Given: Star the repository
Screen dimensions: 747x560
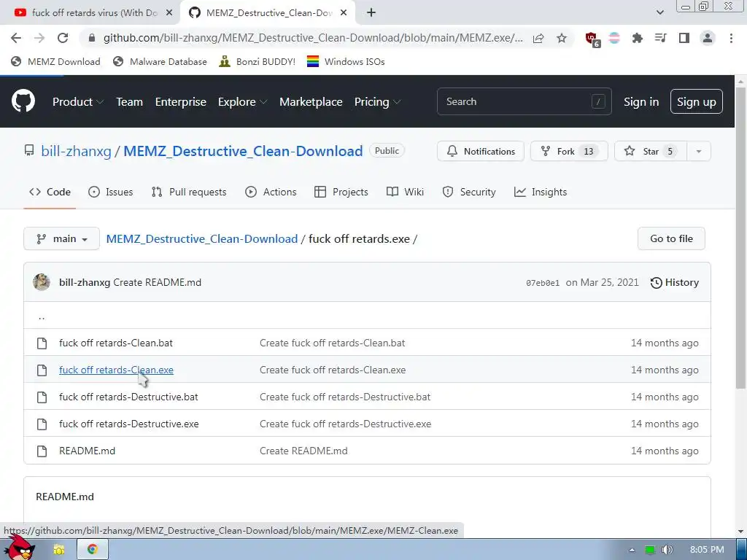Looking at the screenshot, I should click(650, 152).
